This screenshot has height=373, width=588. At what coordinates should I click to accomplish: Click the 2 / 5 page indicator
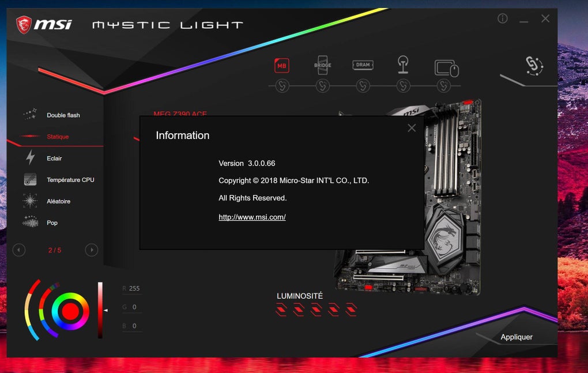click(x=55, y=250)
